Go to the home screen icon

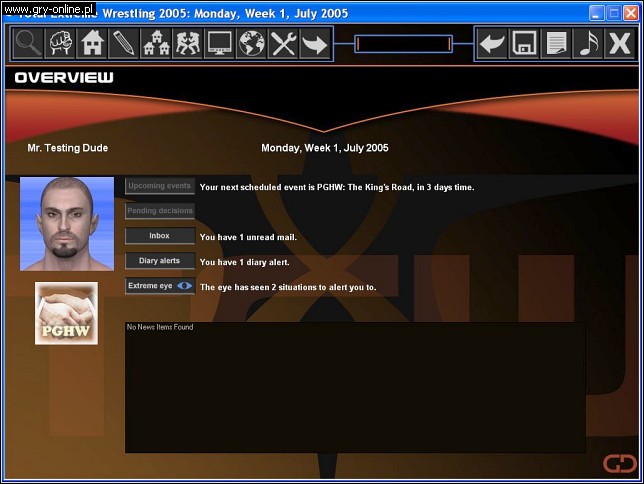point(92,44)
